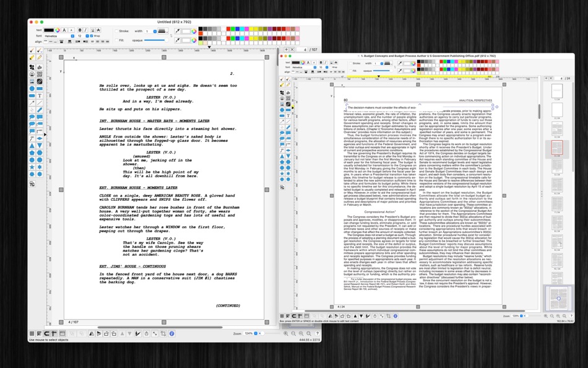
Task: Enable the Stroke checkbox in left window
Action: [x=116, y=31]
